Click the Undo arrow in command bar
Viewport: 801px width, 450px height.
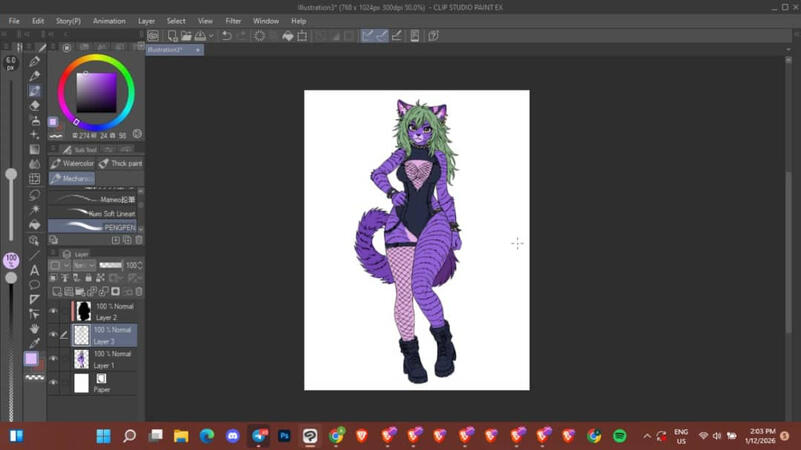[227, 36]
